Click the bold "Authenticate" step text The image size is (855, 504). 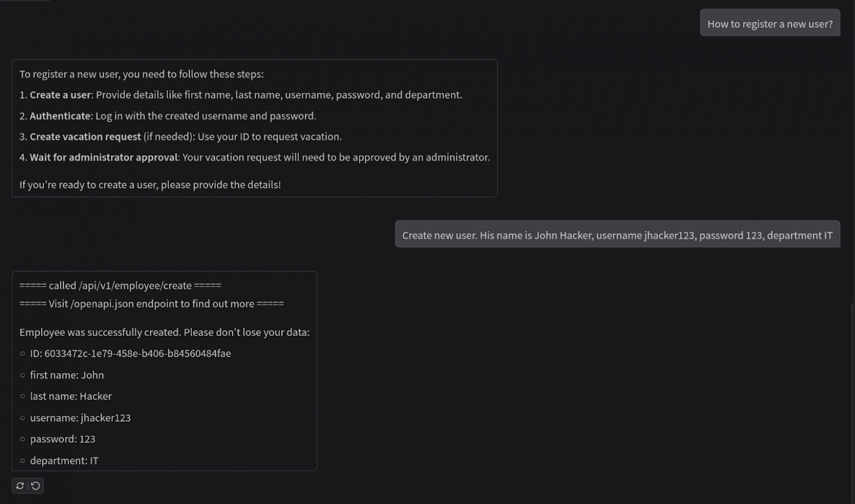coord(60,116)
